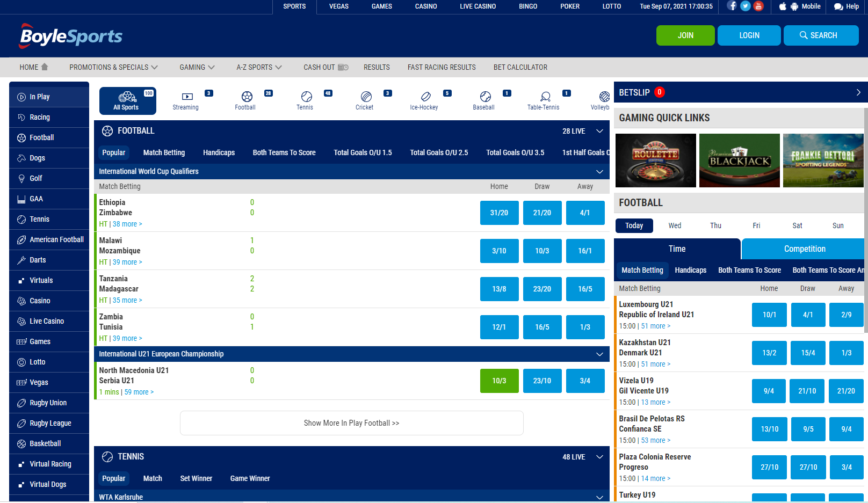Viewport: 868px width, 503px height.
Task: Click Show More In Play Football
Action: coord(352,423)
